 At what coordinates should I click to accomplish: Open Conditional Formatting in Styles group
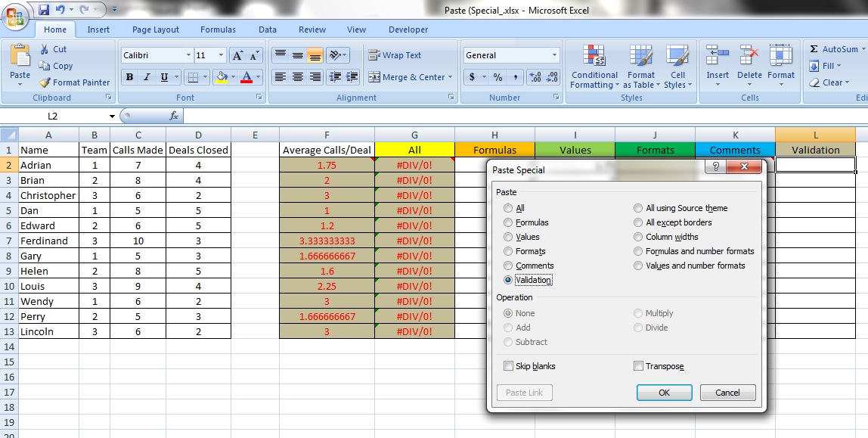594,67
